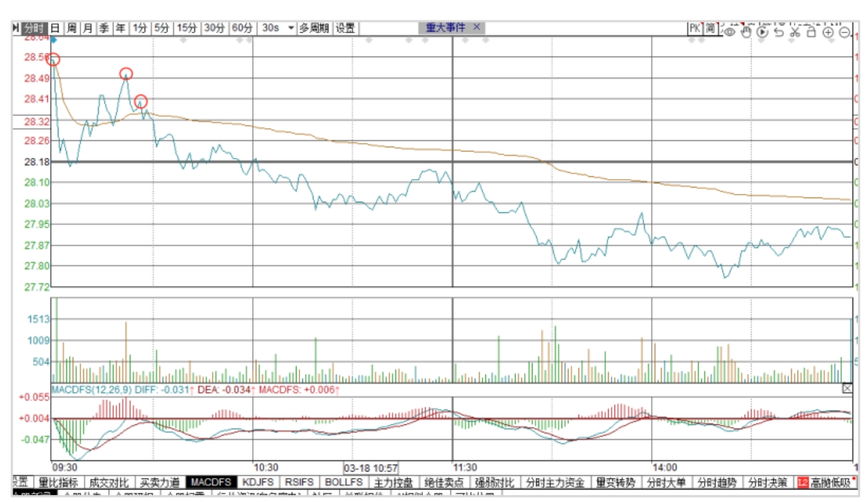Switch to the 15分 period tab

click(x=187, y=28)
